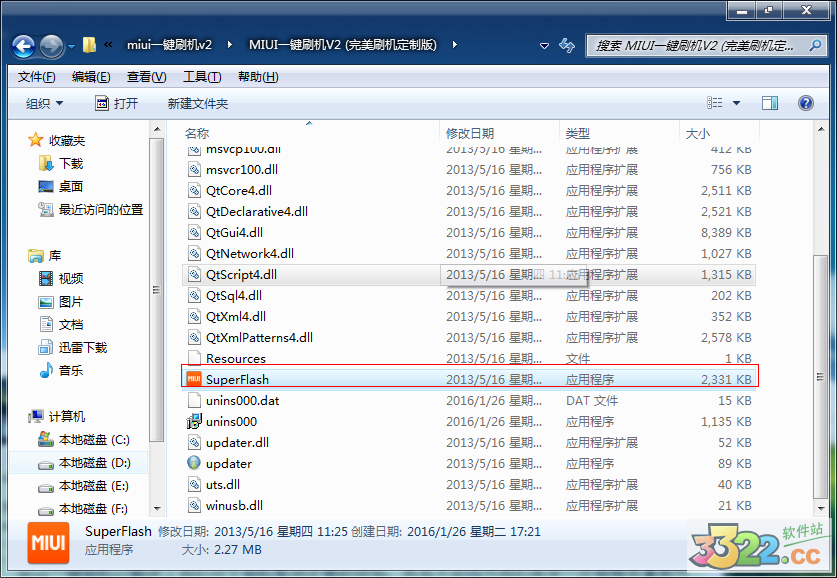Click the QtScript4.dll file icon
837x578 pixels.
point(194,274)
